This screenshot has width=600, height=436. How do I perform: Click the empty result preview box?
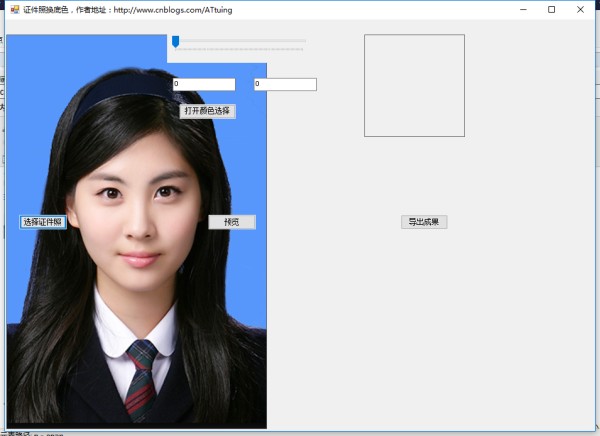pos(414,85)
